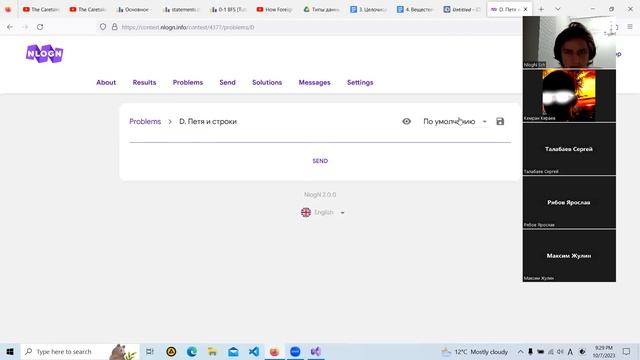Click the save floppy disk icon
The height and width of the screenshot is (360, 640).
coord(500,121)
